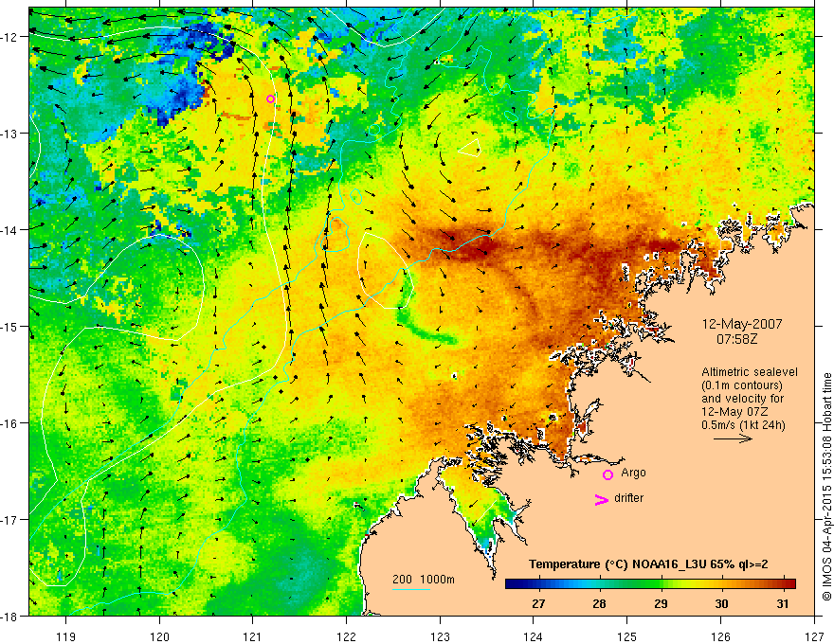Click the '125' longitude axis label
The image size is (834, 644).
click(626, 636)
